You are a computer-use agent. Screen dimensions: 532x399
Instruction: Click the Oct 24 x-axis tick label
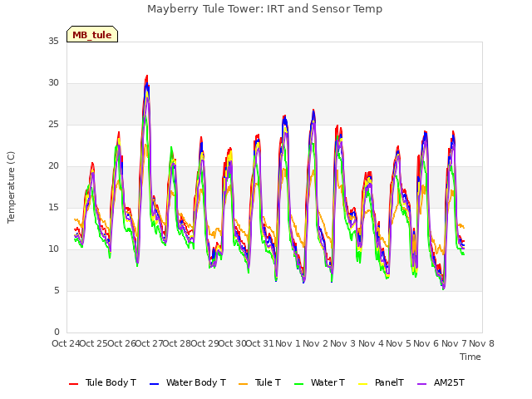coord(66,343)
